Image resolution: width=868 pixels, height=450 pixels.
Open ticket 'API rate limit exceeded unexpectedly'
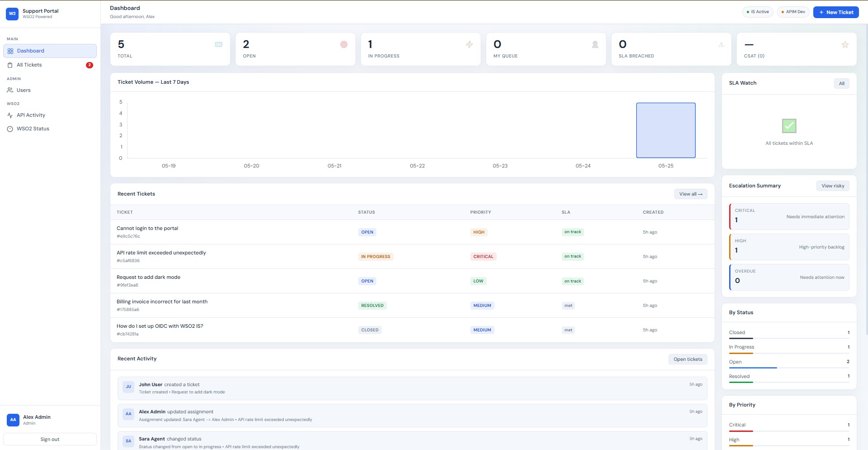tap(161, 253)
